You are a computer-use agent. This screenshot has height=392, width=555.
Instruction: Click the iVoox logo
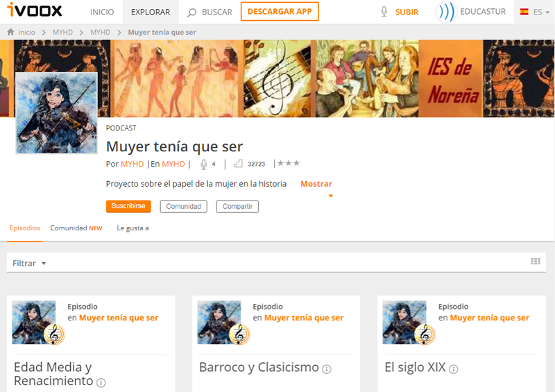34,10
